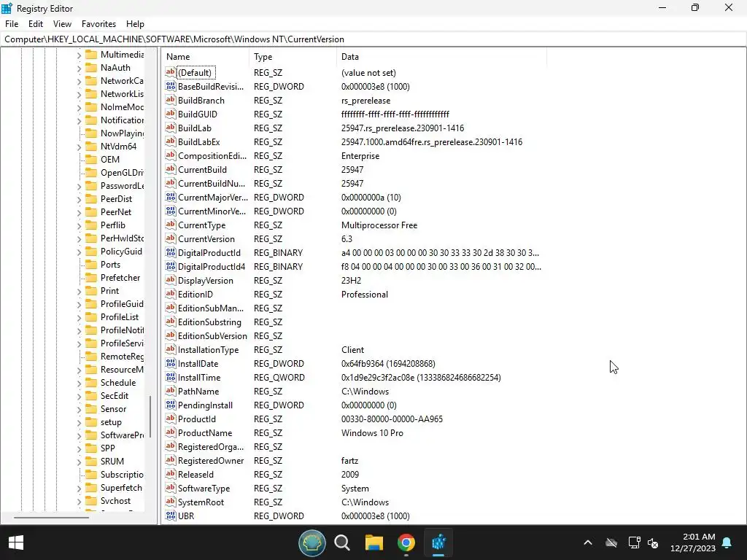This screenshot has height=560, width=747.
Task: Click the 'Multiprocessor Free' data cell
Action: (x=379, y=225)
